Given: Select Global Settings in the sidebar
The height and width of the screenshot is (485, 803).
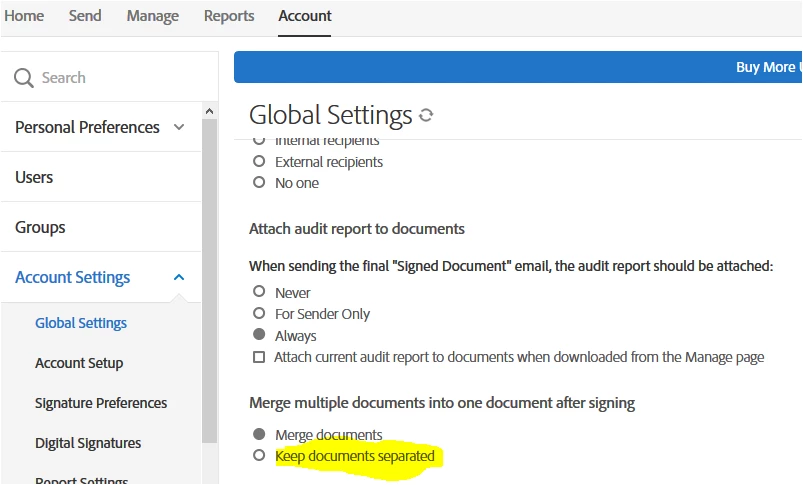Looking at the screenshot, I should (81, 323).
